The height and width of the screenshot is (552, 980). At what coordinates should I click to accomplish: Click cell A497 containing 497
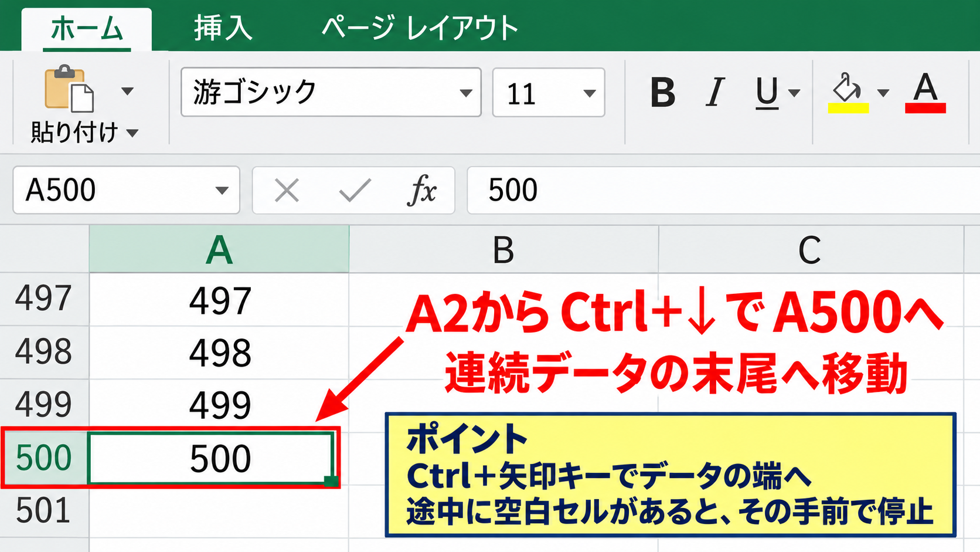tap(219, 299)
